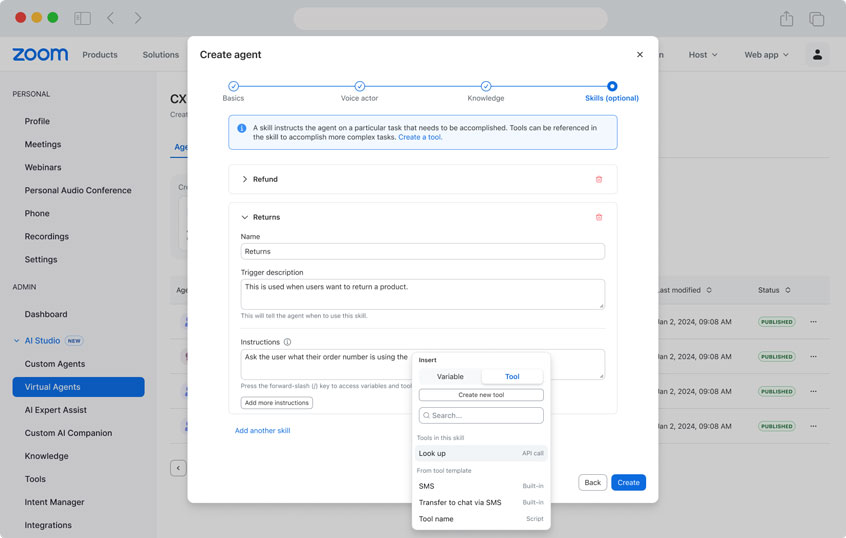The image size is (846, 538).
Task: Select Virtual Agents in the sidebar
Action: (x=78, y=387)
